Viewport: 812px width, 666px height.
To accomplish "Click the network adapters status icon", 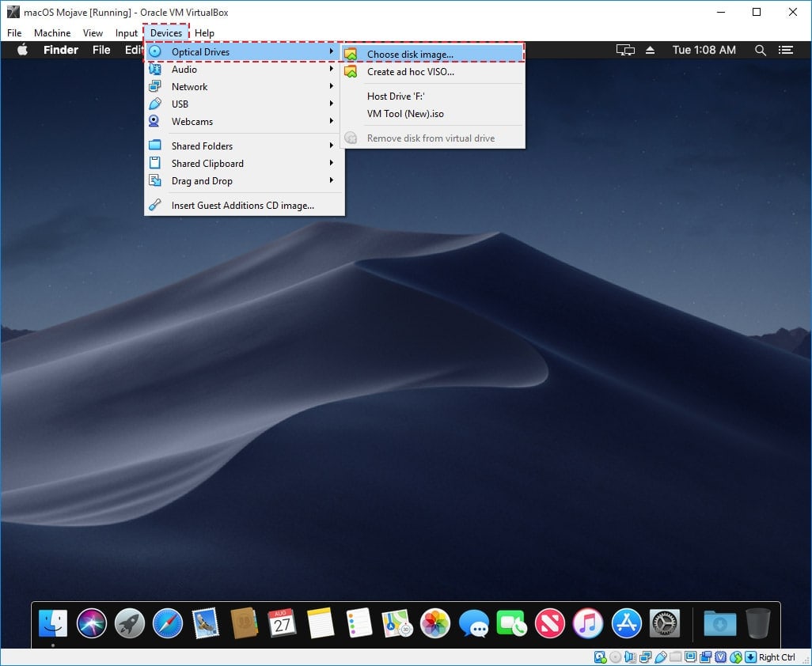I will click(x=646, y=657).
